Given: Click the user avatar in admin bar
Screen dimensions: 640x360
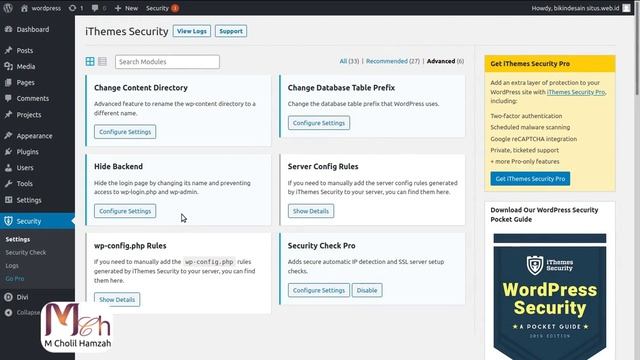Looking at the screenshot, I should 627,8.
